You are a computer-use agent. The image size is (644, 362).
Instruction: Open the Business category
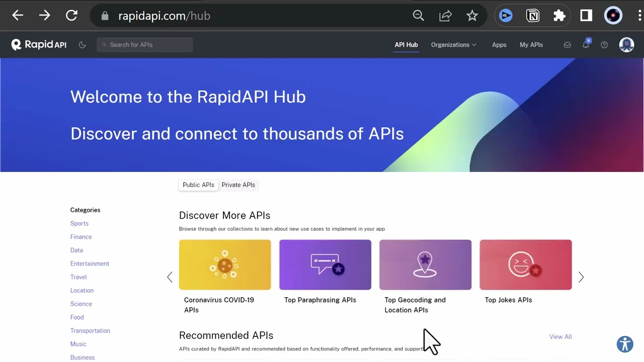(83, 357)
